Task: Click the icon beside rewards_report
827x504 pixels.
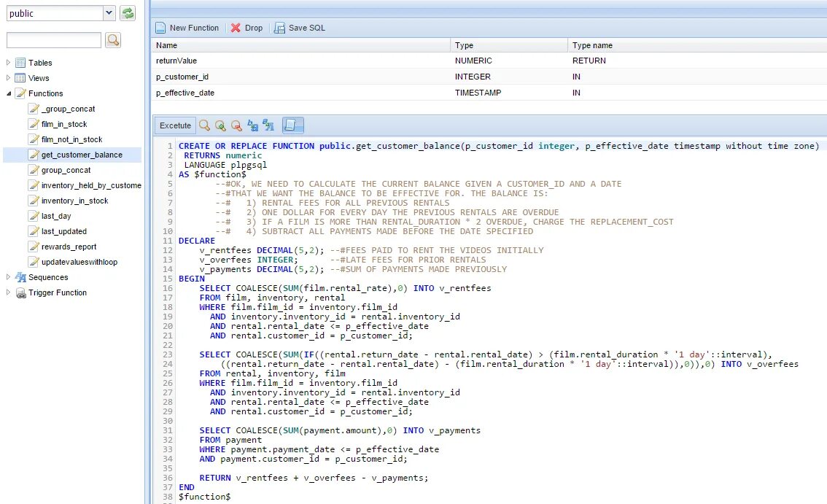Action: coord(34,247)
